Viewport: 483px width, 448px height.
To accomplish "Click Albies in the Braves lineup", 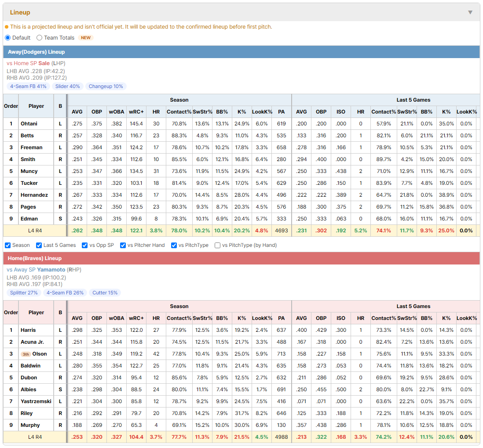I will point(28,389).
